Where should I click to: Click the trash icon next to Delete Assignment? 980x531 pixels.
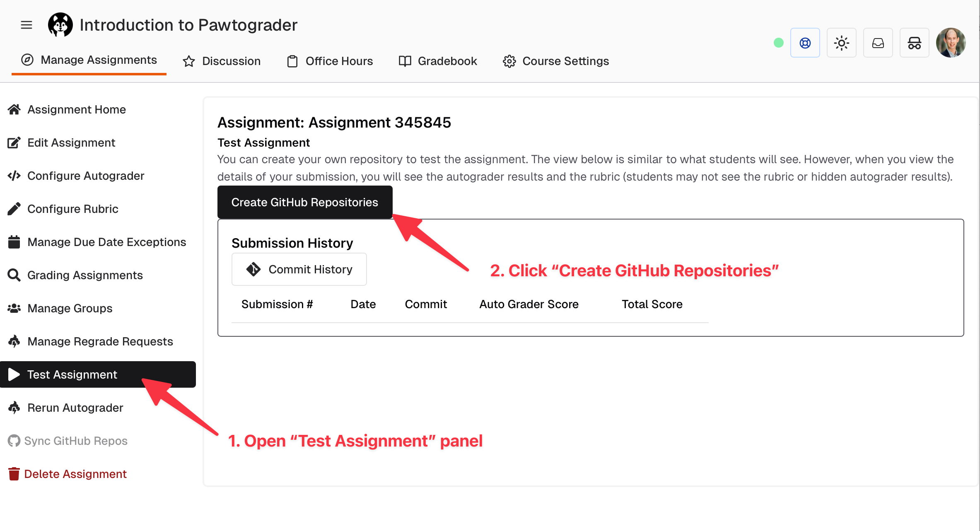tap(14, 473)
